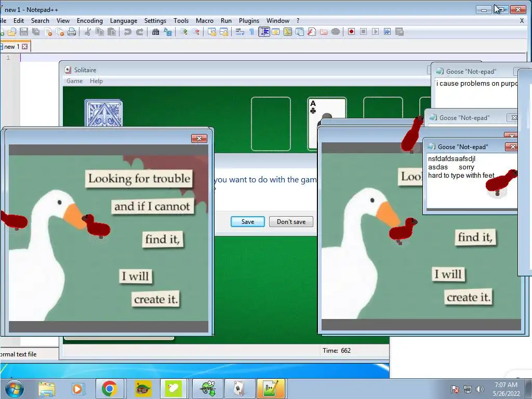Open the ? help menu in Notepad++
Screen dimensions: 532x399
pyautogui.click(x=298, y=21)
